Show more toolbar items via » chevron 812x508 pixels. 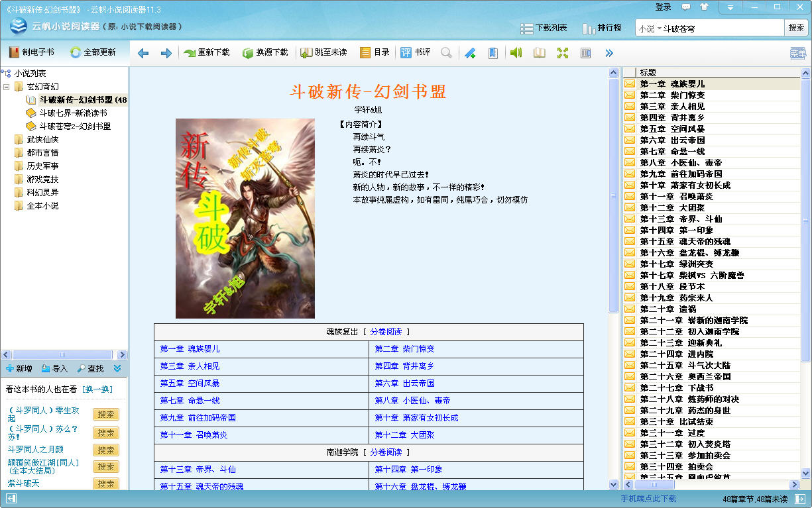(609, 53)
